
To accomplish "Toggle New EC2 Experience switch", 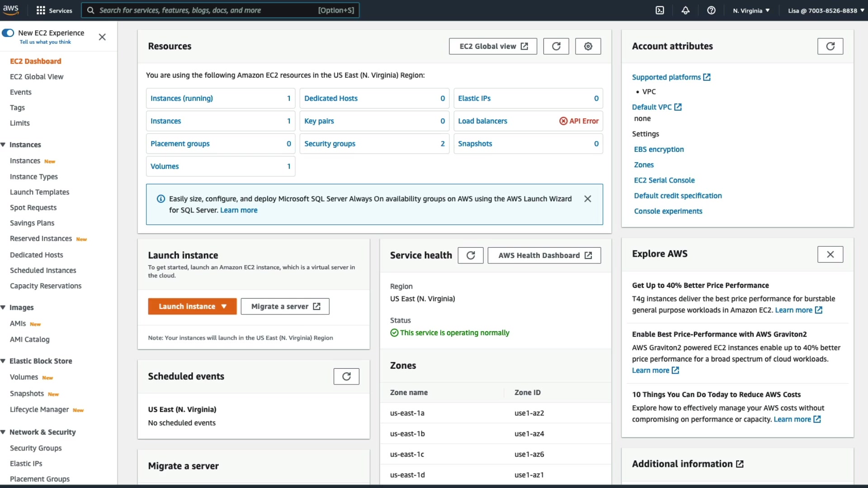I will (x=8, y=33).
